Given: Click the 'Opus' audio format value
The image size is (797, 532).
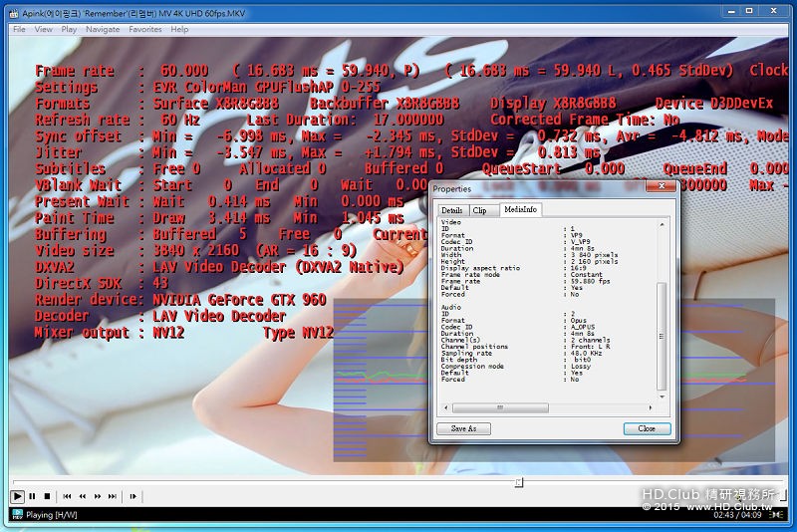Looking at the screenshot, I should [x=578, y=321].
